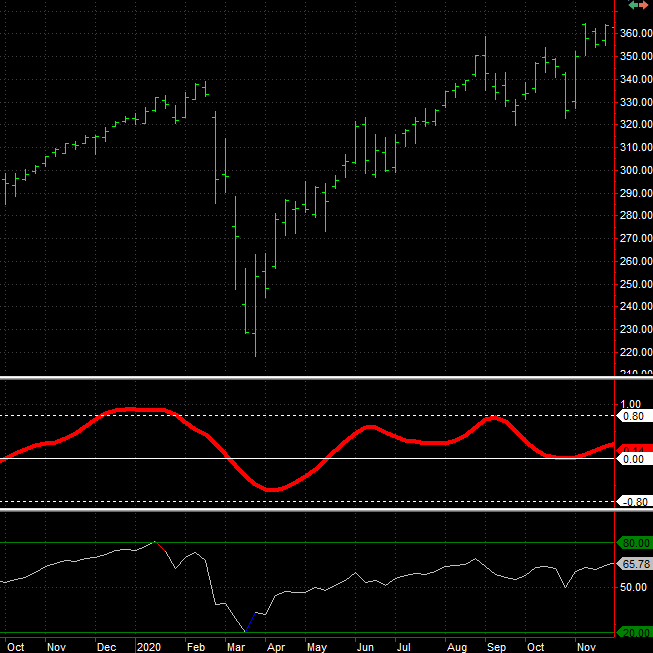Click the green left arrow icon
Viewport: 653px width, 653px height.
pos(633,5)
